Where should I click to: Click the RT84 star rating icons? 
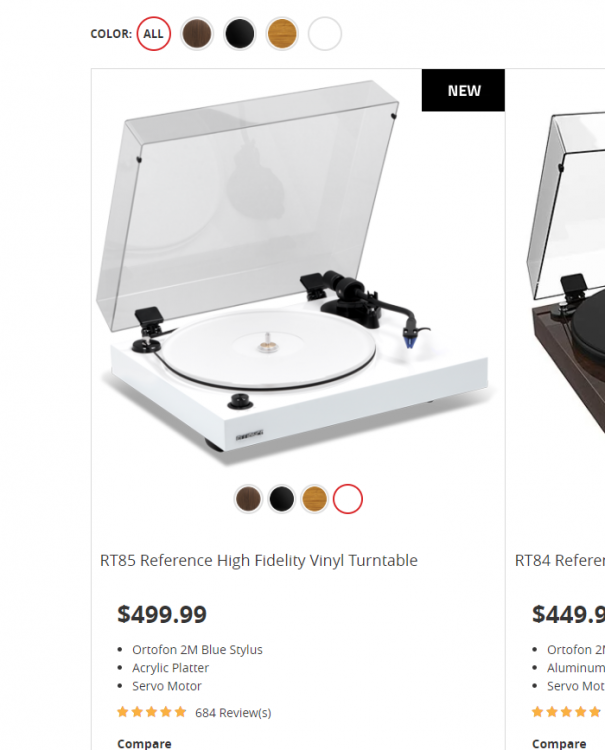tap(567, 713)
